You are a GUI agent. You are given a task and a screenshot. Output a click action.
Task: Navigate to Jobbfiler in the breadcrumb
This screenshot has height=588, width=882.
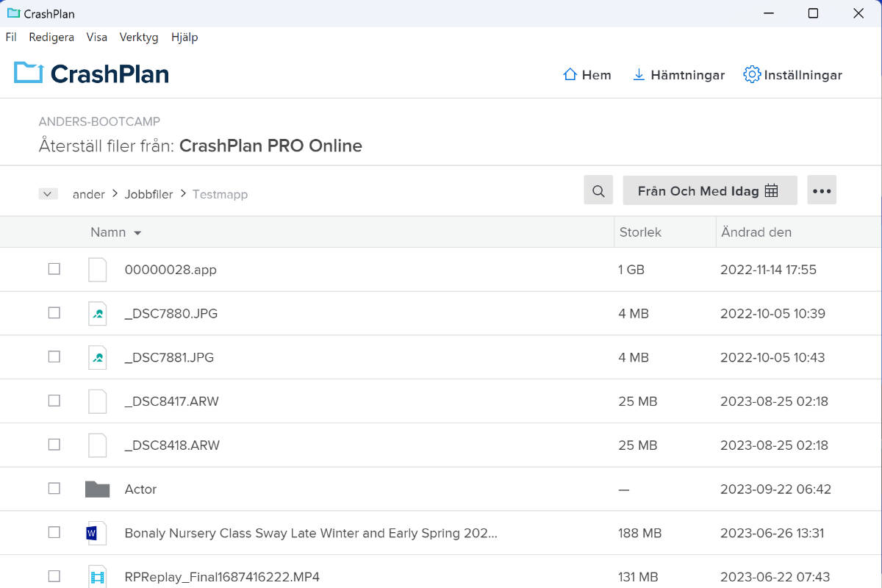(x=148, y=194)
